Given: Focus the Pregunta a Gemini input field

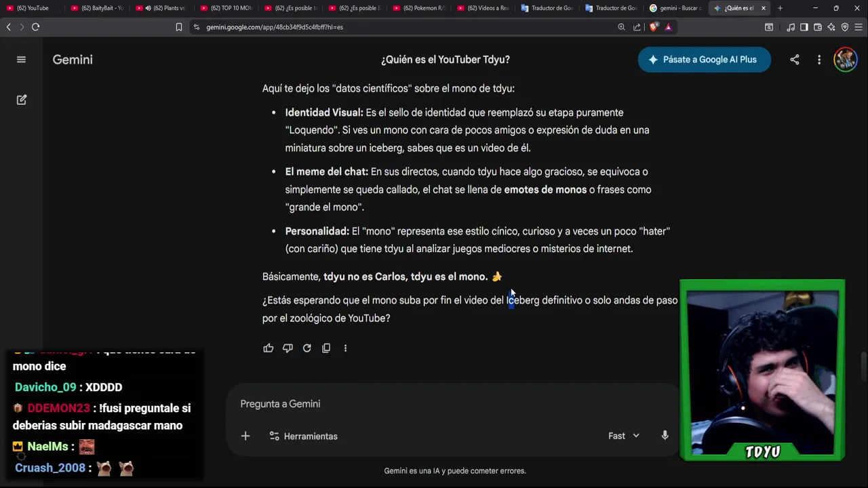Looking at the screenshot, I should tap(453, 404).
